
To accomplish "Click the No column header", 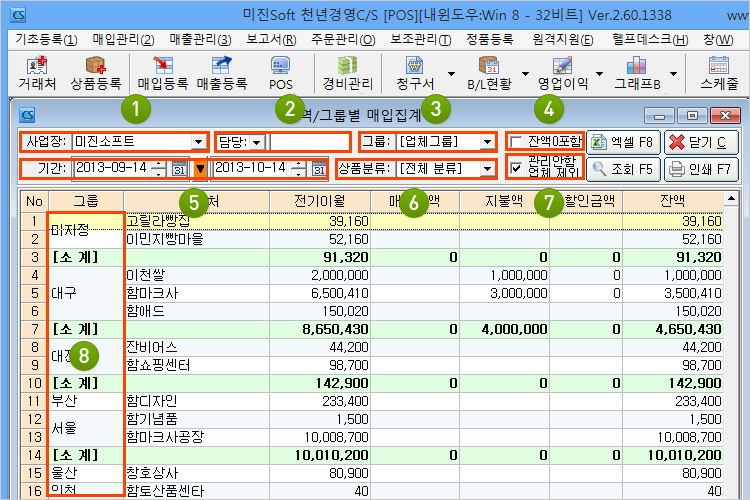I will point(34,201).
